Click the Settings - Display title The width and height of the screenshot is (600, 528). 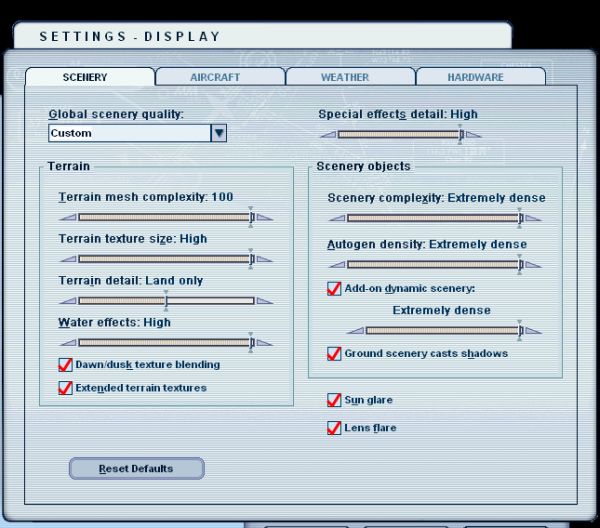point(130,36)
